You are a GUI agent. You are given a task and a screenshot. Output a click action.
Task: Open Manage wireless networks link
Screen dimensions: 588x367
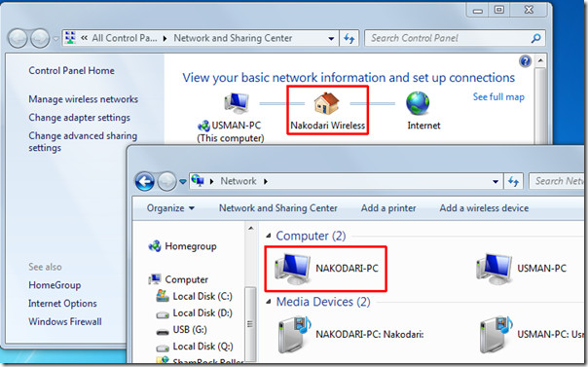[x=84, y=99]
